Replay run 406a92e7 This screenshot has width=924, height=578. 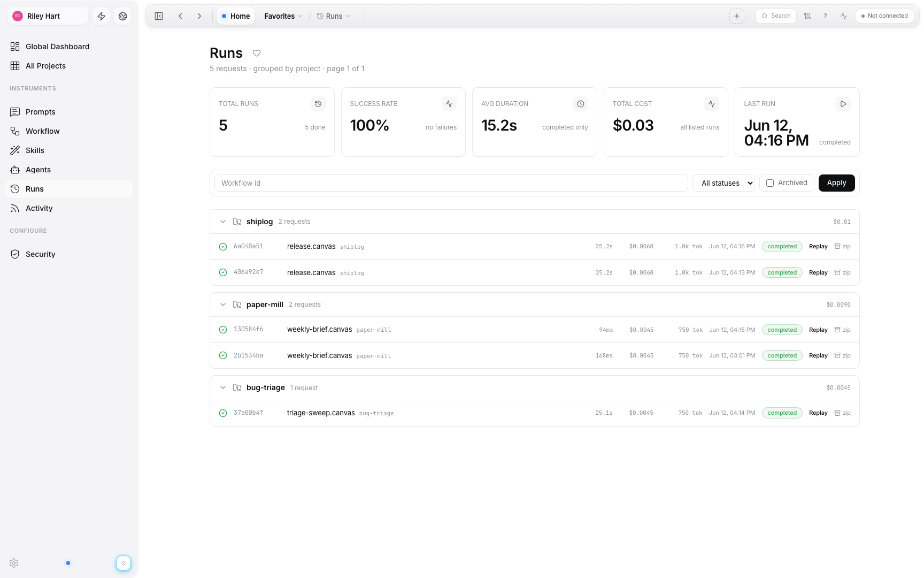coord(818,273)
